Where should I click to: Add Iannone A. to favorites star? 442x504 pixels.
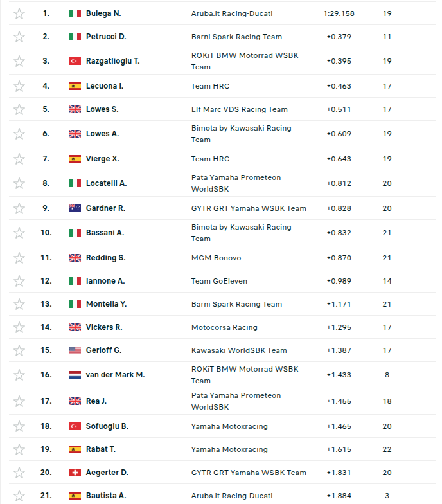(x=19, y=281)
